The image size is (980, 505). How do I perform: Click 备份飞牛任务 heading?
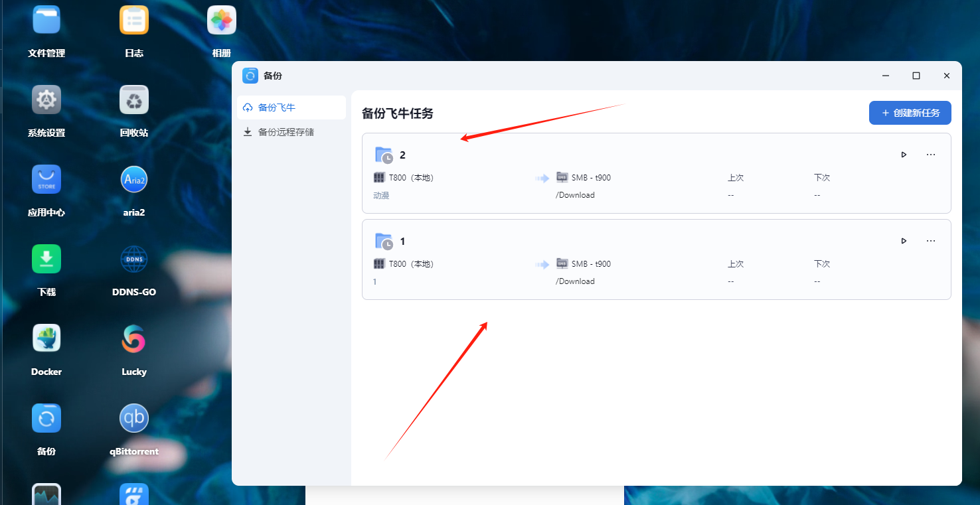tap(398, 113)
